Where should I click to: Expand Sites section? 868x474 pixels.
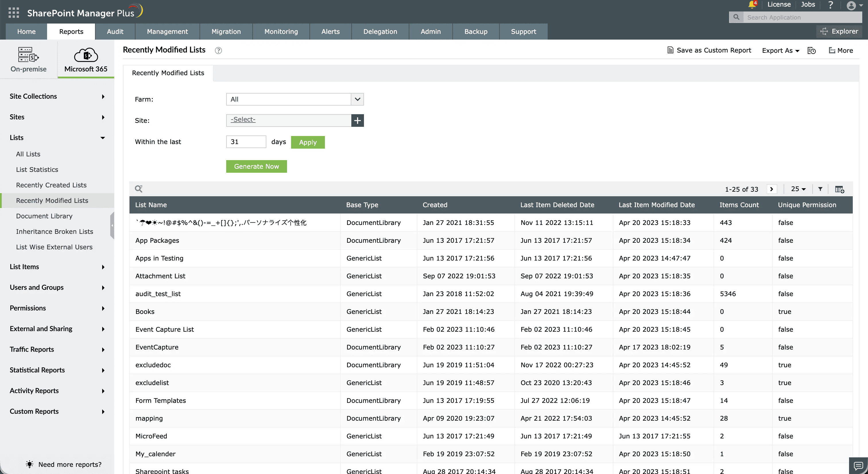click(x=57, y=117)
